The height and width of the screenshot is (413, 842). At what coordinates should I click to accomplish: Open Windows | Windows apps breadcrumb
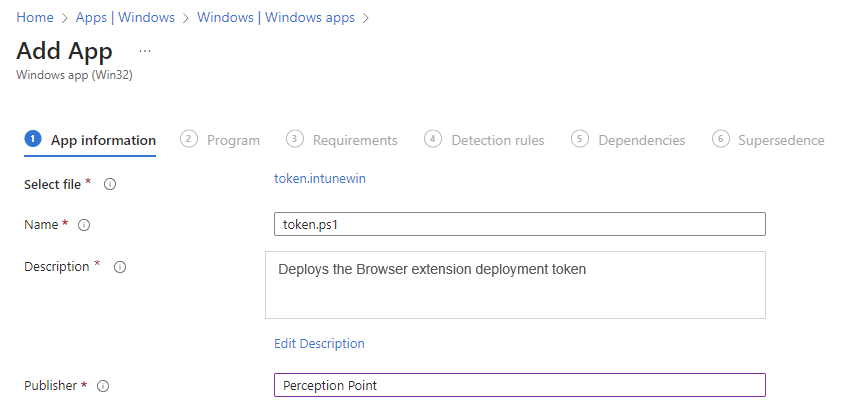tap(275, 18)
